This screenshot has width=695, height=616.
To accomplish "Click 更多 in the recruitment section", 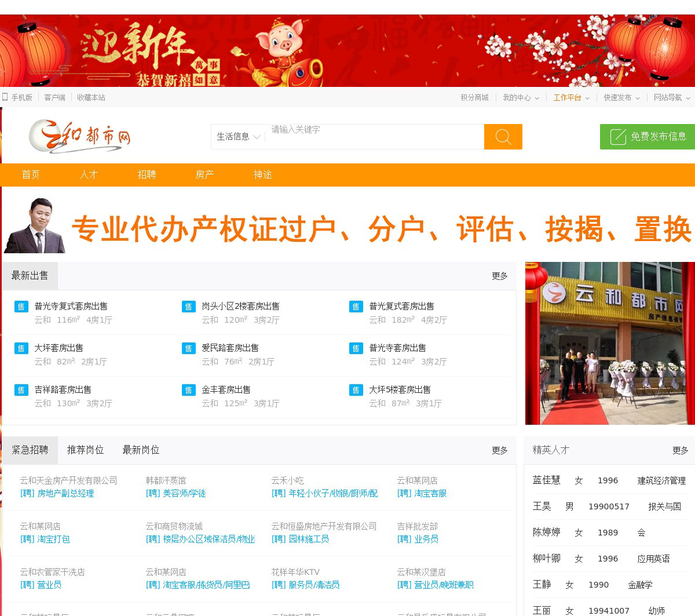I will click(500, 451).
